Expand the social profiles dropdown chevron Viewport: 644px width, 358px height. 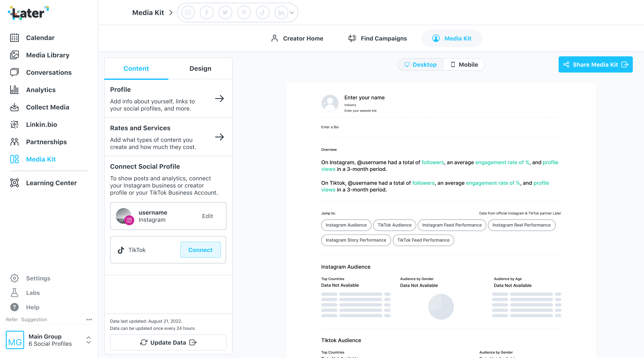tap(292, 13)
